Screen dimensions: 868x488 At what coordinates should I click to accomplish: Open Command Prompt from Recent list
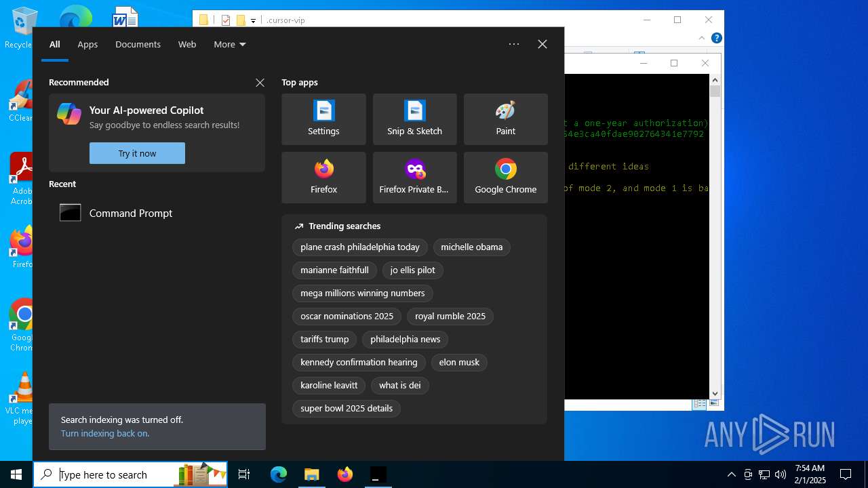(x=157, y=213)
